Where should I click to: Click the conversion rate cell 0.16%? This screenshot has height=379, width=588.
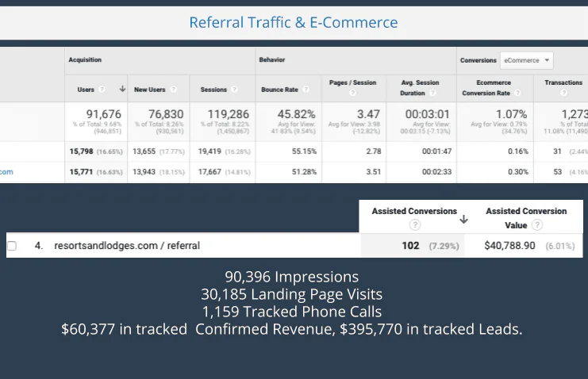point(518,151)
